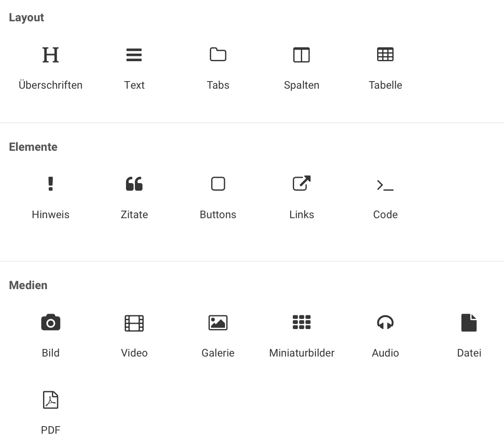Insert a Galerie picture element
This screenshot has width=504, height=447.
pyautogui.click(x=218, y=323)
